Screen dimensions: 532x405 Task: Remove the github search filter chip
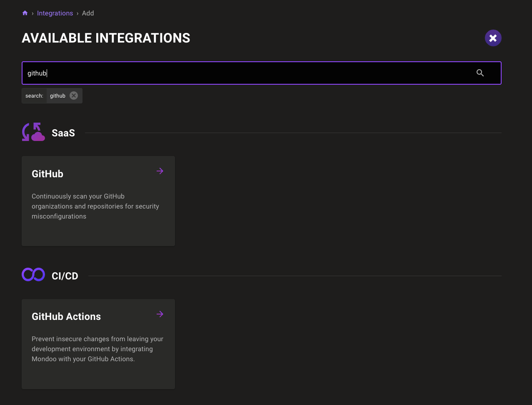[74, 96]
